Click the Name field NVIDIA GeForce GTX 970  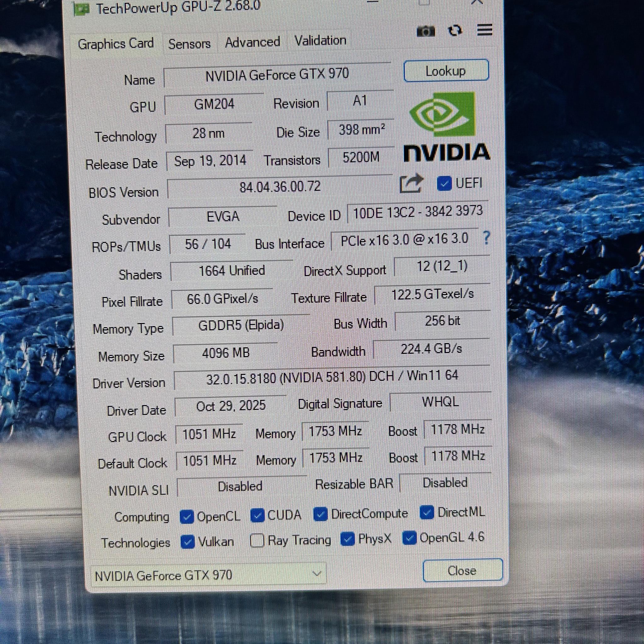point(277,75)
